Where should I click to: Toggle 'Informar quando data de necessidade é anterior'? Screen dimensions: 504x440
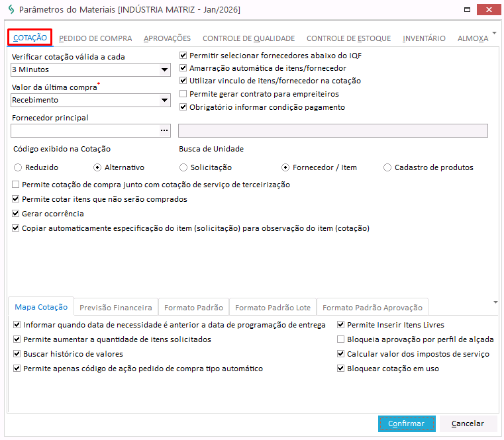(x=17, y=325)
